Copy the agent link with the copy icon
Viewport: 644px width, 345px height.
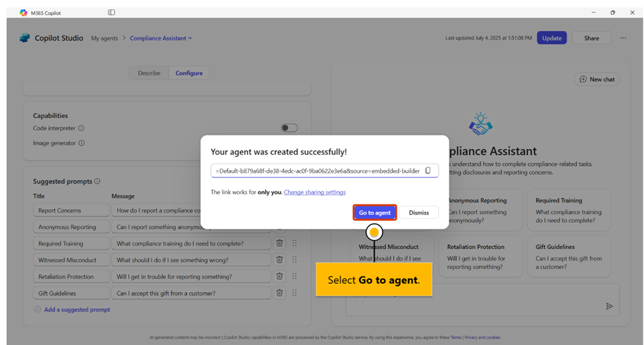pyautogui.click(x=428, y=171)
